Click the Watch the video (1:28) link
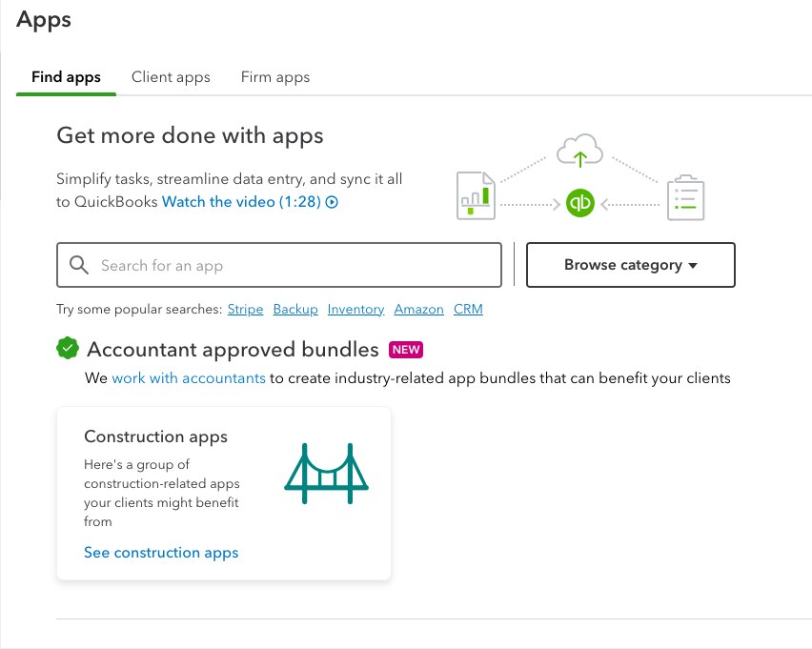Screen dimensions: 812x649 [x=241, y=201]
